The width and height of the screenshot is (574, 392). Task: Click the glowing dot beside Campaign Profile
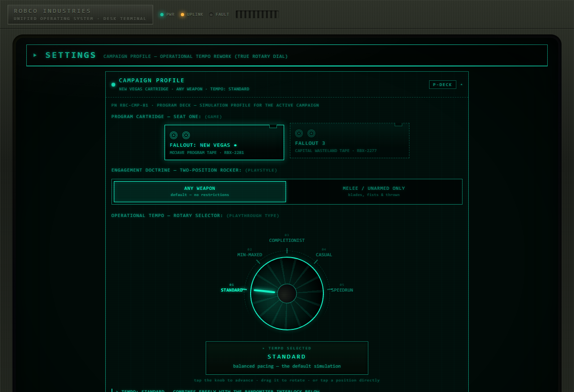(113, 85)
